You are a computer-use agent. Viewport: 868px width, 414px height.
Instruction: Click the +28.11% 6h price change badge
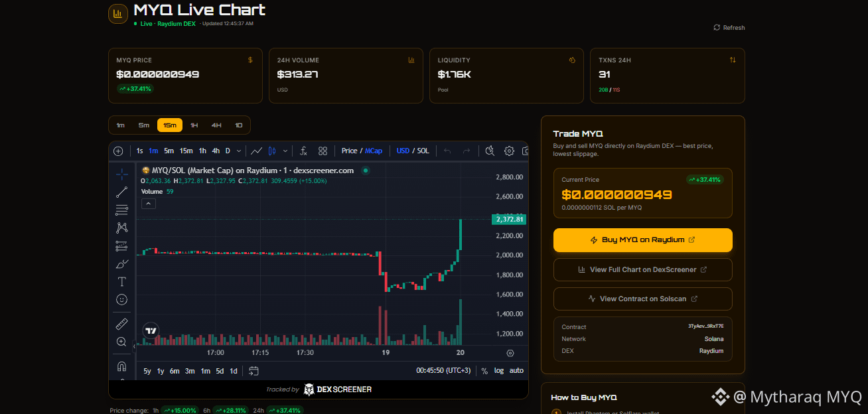(x=230, y=411)
